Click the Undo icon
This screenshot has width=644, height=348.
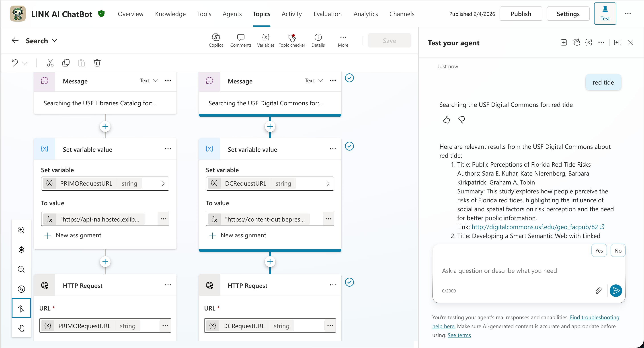[x=15, y=62]
